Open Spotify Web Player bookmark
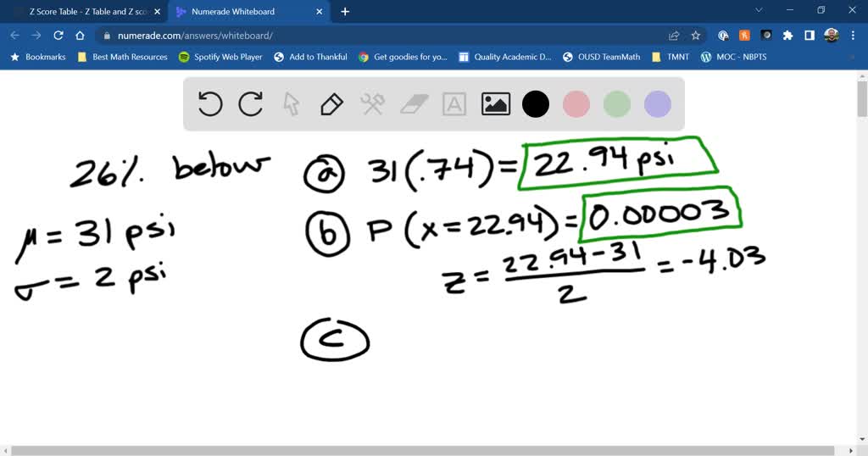The width and height of the screenshot is (868, 456). [x=220, y=57]
